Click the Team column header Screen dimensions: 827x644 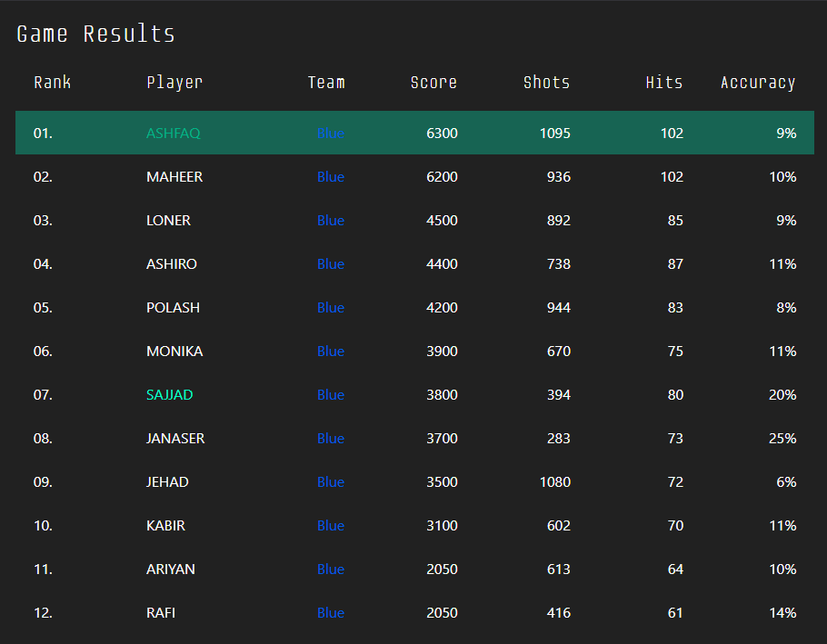(326, 83)
